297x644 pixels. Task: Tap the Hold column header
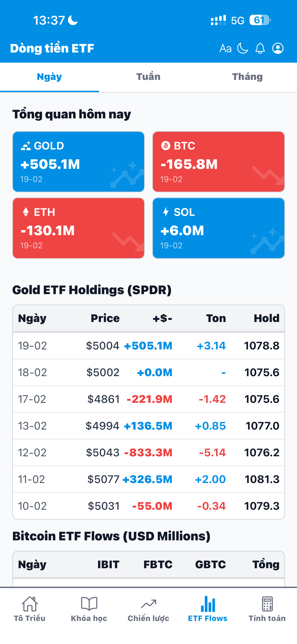click(x=267, y=318)
